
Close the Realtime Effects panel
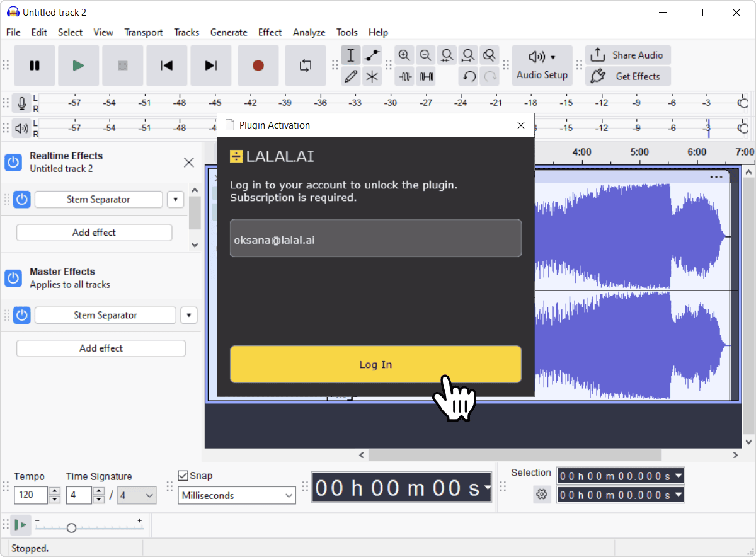click(188, 163)
